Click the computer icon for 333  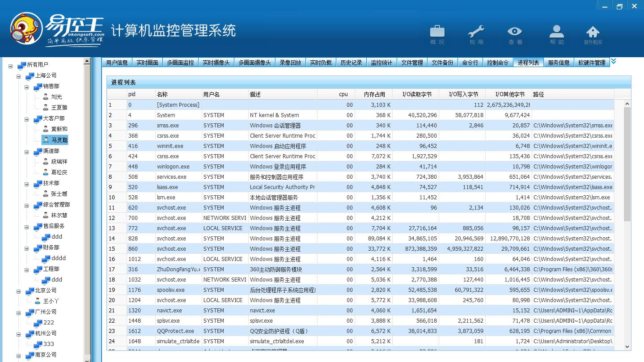(38, 344)
